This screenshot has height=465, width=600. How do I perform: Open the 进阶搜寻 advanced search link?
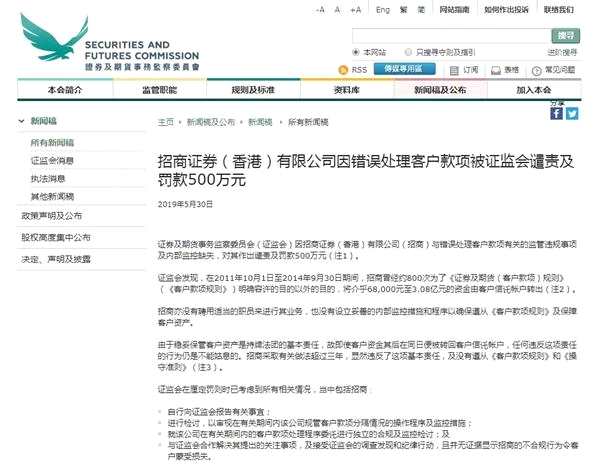tap(562, 52)
